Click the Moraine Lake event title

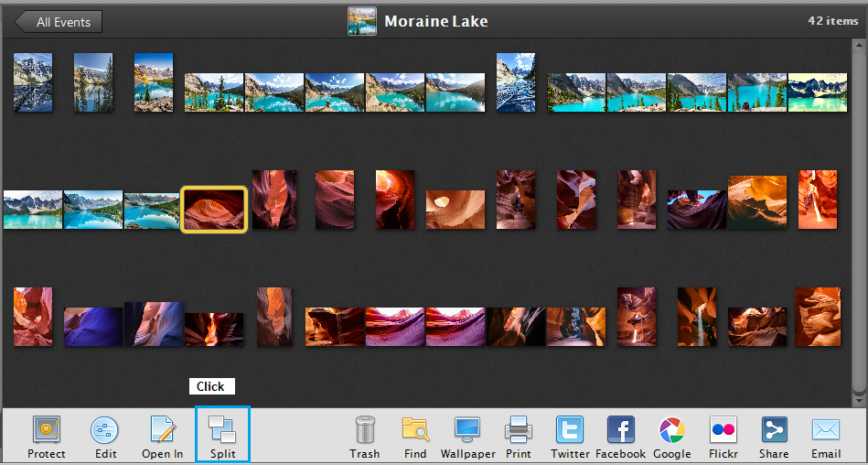coord(435,22)
